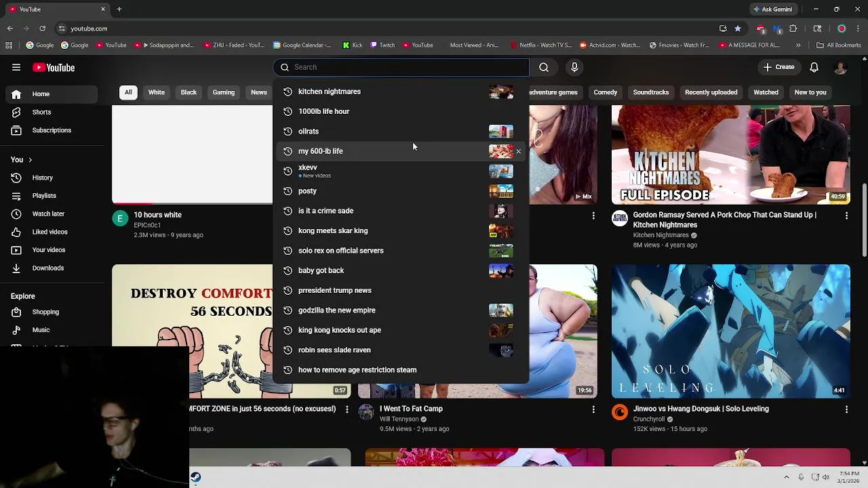Choose suggestion king kong knocks out ape

point(401,330)
